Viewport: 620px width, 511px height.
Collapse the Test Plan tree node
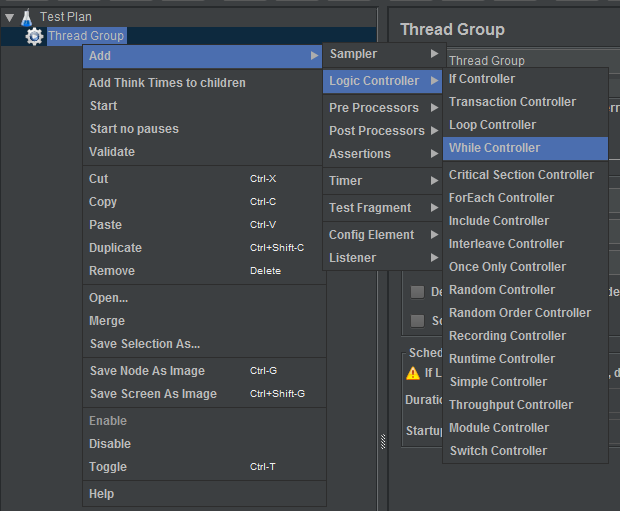point(9,17)
